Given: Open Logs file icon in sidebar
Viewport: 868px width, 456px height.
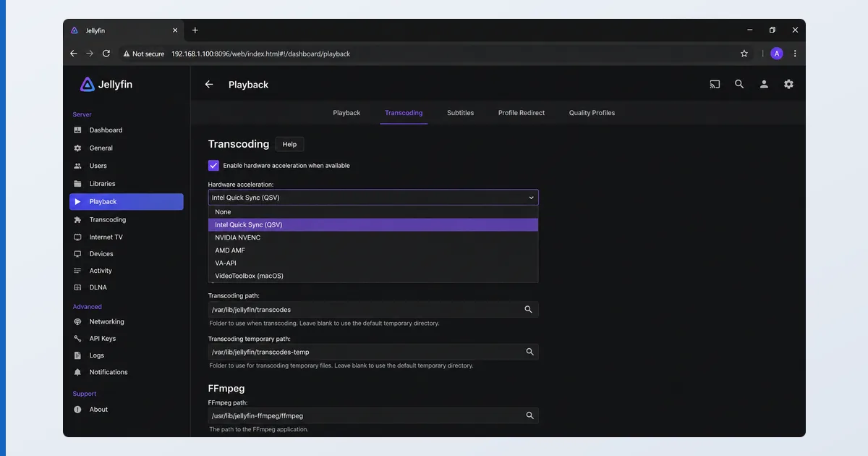Looking at the screenshot, I should pos(77,355).
